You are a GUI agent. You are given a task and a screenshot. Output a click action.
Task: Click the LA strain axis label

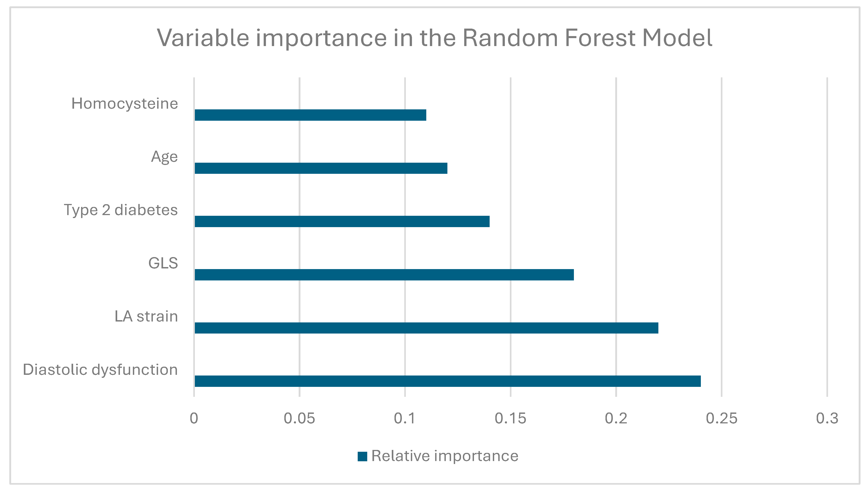pos(146,317)
